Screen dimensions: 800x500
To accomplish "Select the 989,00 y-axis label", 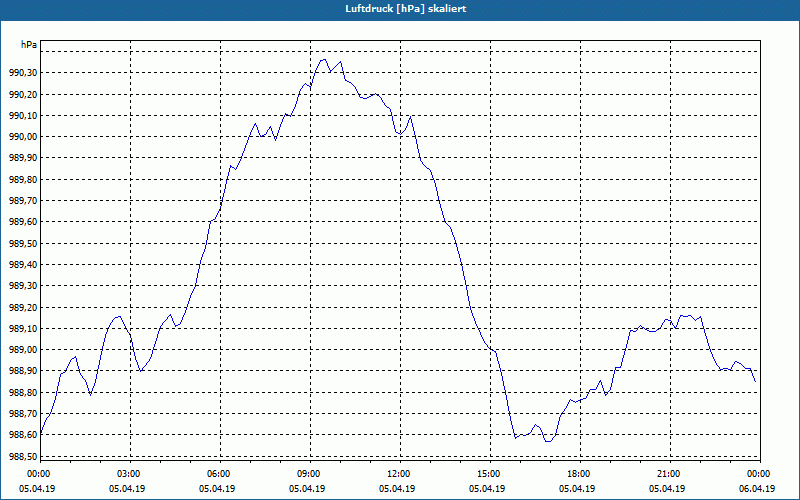I will [x=23, y=350].
